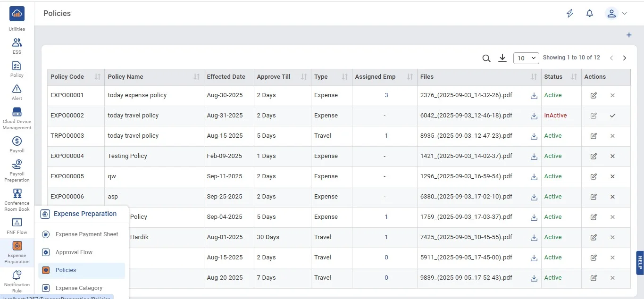The image size is (644, 299).
Task: Open the HELP side tab
Action: [640, 262]
